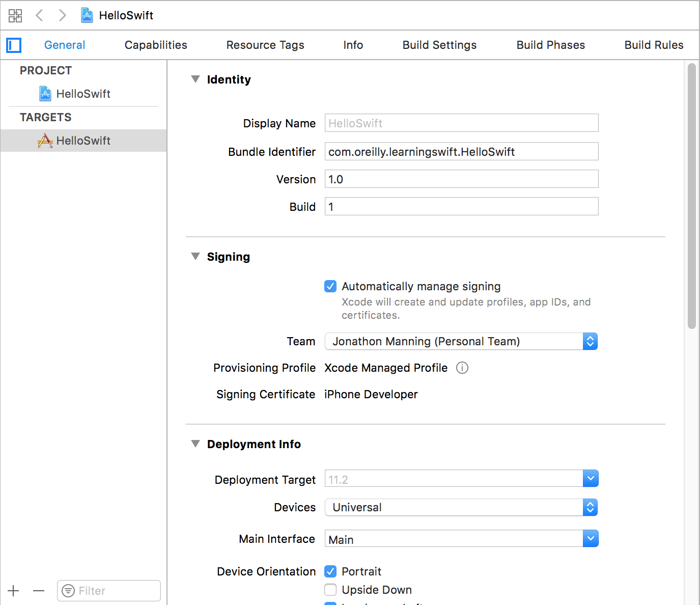
Task: Collapse the Signing section
Action: click(x=195, y=257)
